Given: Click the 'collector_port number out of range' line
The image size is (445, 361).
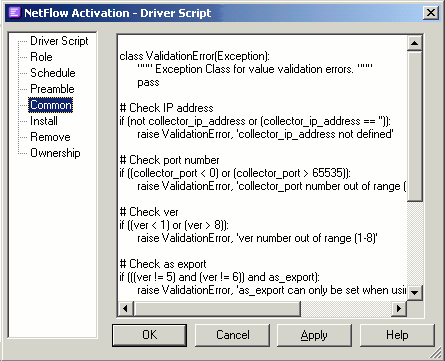Looking at the screenshot, I should click(x=272, y=186).
